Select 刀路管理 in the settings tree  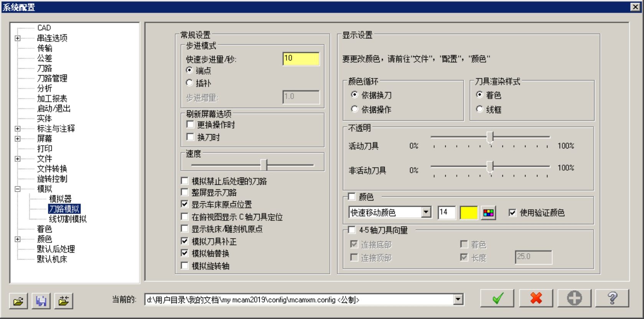pos(52,78)
